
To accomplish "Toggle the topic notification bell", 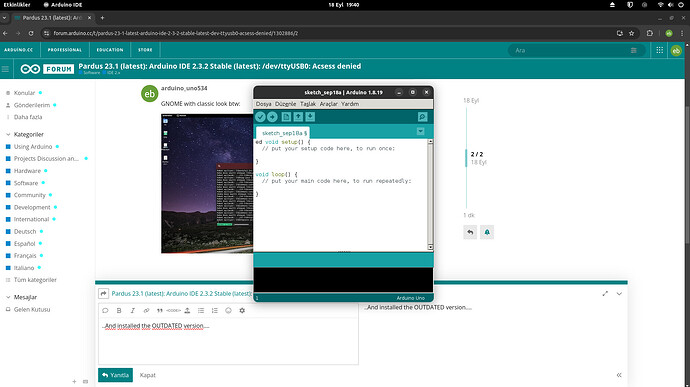I will [487, 232].
